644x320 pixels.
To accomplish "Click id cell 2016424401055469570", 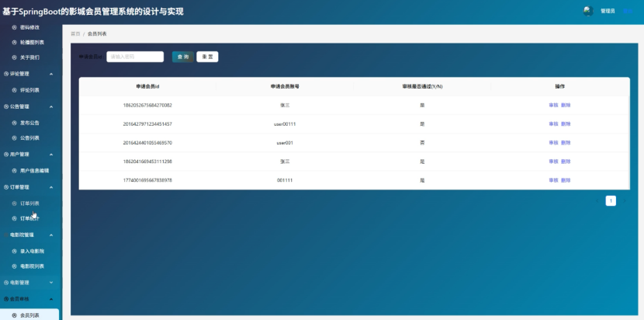I will point(147,143).
